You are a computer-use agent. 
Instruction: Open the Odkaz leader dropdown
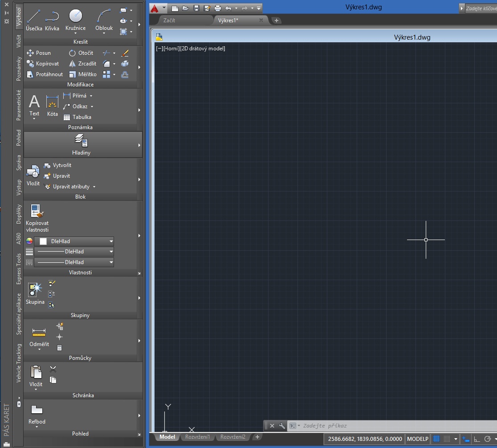click(92, 106)
